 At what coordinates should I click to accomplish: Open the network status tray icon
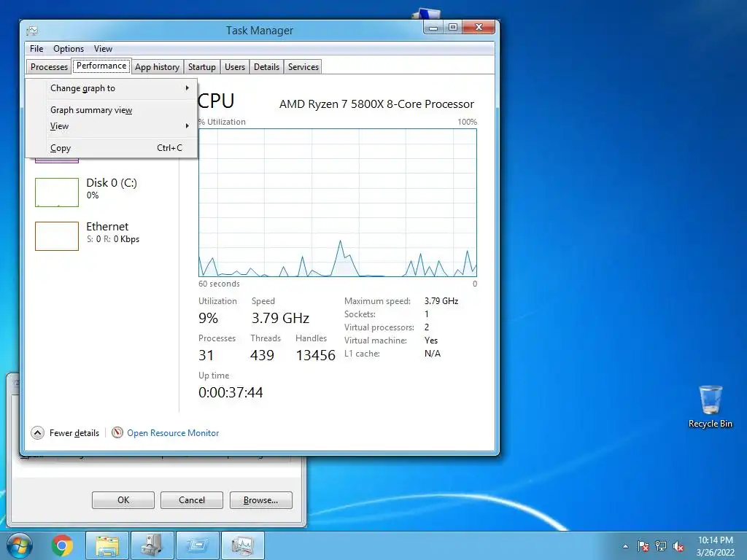coord(661,546)
